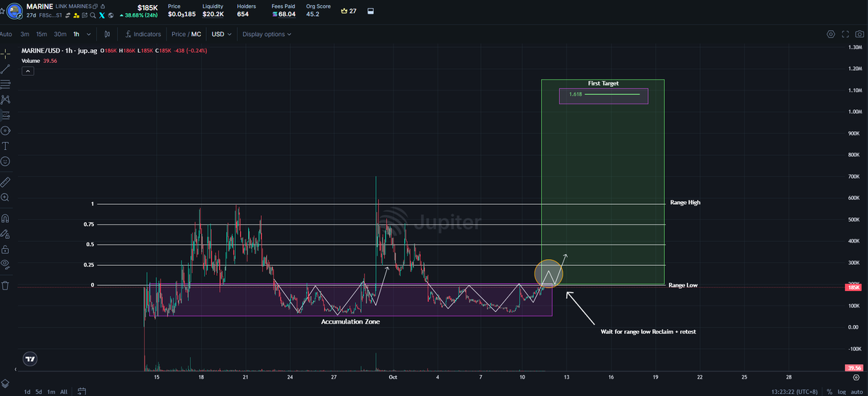Toggle stay in drawing mode
This screenshot has height=396, width=868.
click(6, 234)
